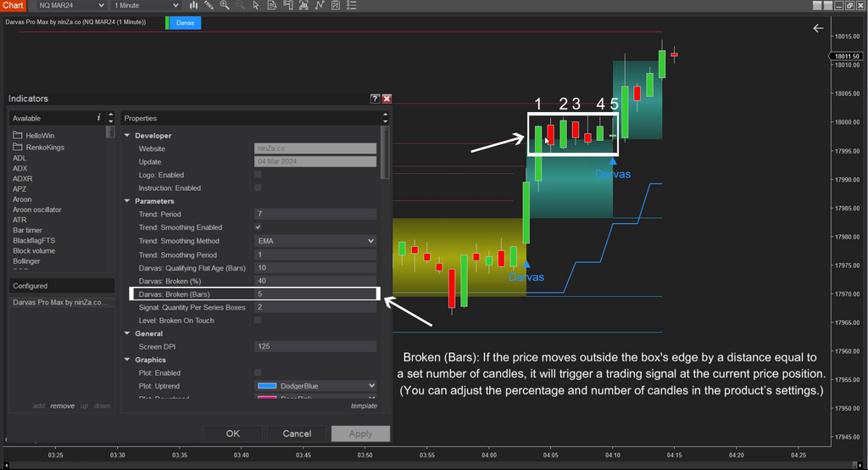This screenshot has width=868, height=470.
Task: Open the Trend: Smoothing Method EMA dropdown
Action: coord(315,241)
